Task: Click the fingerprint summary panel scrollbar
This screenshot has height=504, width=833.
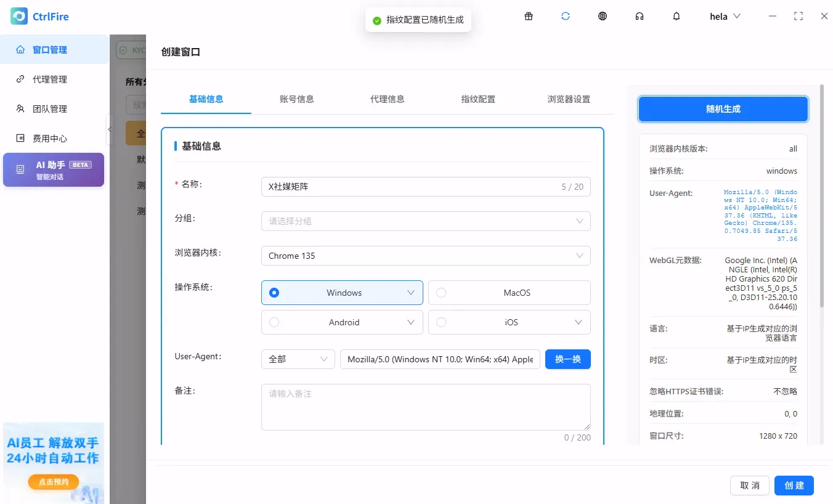Action: coord(821,197)
